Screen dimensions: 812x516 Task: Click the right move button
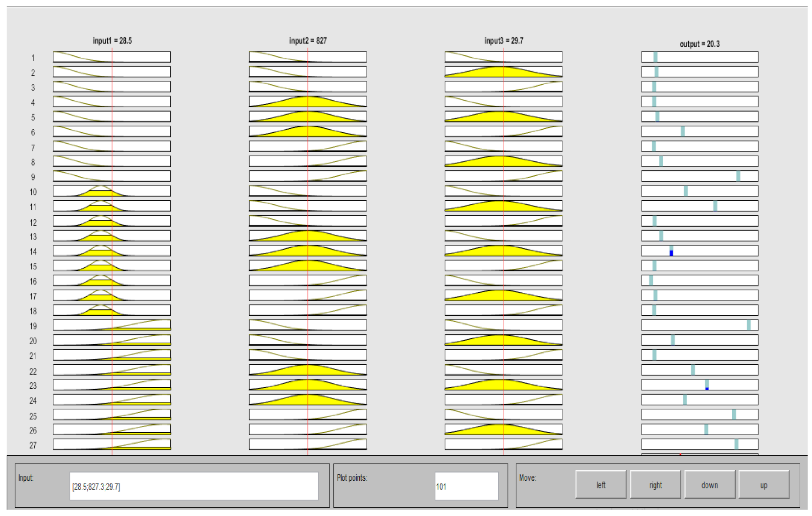[x=655, y=485]
